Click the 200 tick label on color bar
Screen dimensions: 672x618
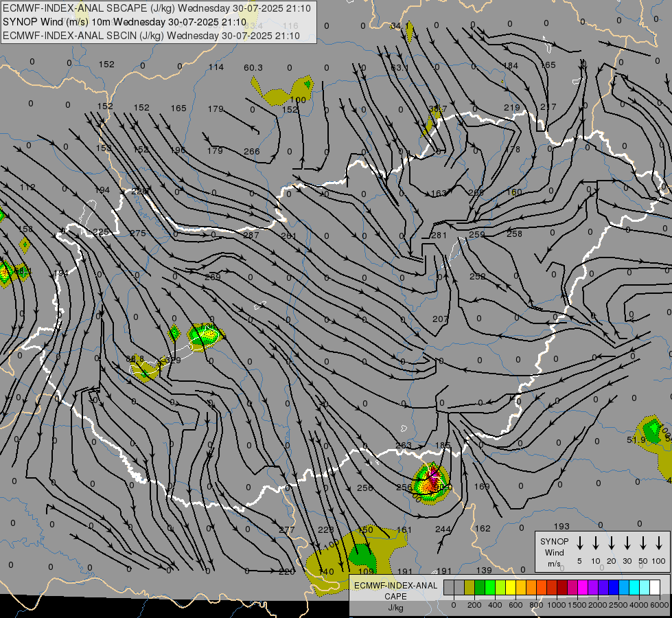[474, 605]
